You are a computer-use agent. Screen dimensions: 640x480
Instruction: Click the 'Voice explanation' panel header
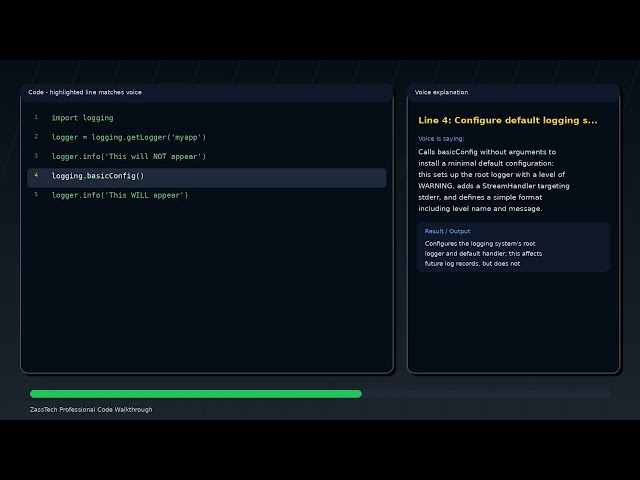click(x=442, y=92)
